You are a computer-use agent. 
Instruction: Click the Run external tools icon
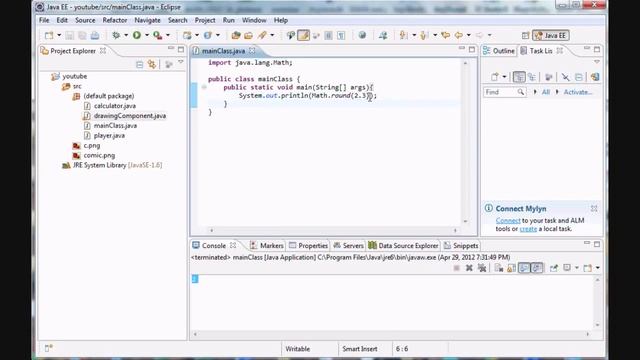click(x=158, y=36)
